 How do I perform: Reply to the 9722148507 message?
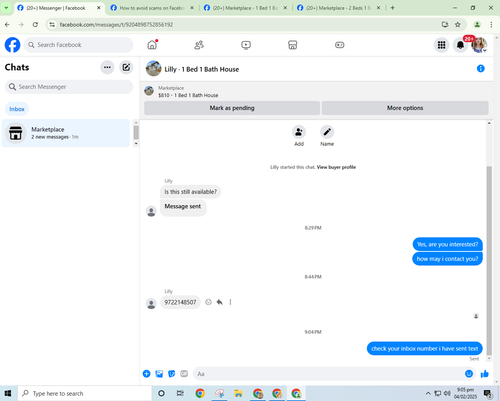tap(219, 302)
